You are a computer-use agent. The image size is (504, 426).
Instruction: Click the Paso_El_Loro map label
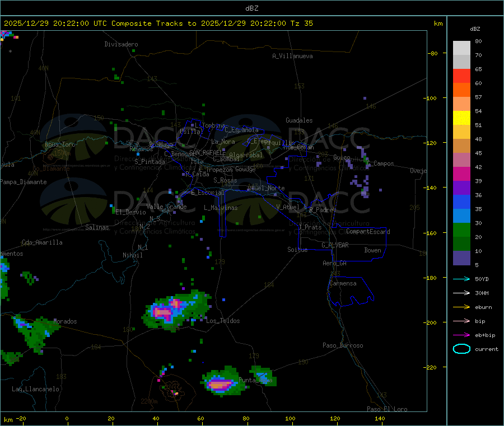click(x=387, y=409)
